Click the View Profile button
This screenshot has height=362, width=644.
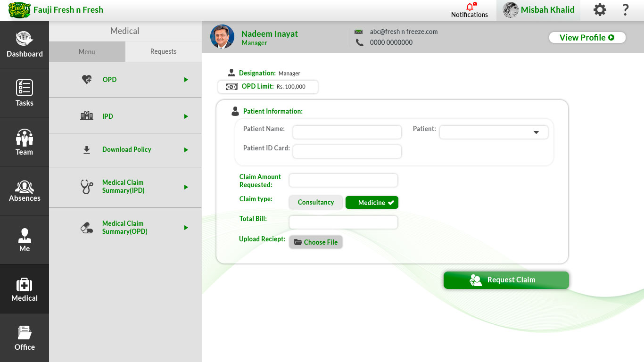(x=587, y=38)
